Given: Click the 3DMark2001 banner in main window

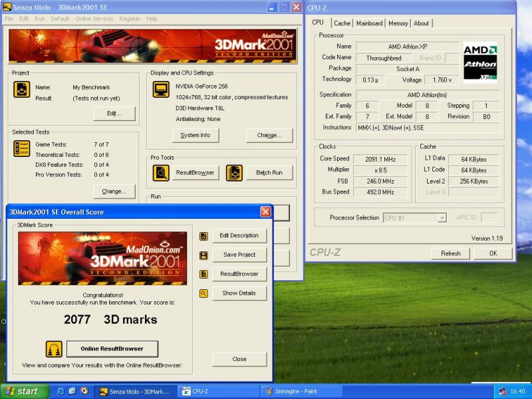Looking at the screenshot, I should pos(152,46).
